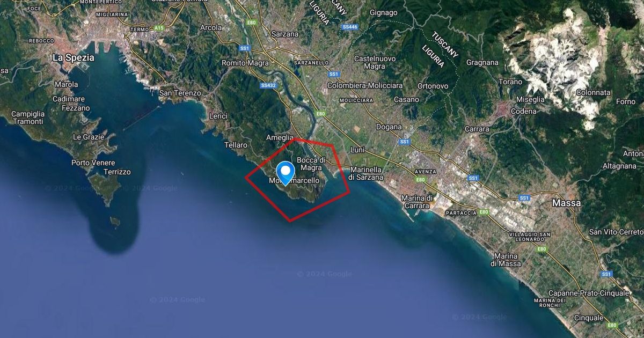Click the SS1 shield near Sarzanello
The height and width of the screenshot is (338, 644).
[334, 74]
